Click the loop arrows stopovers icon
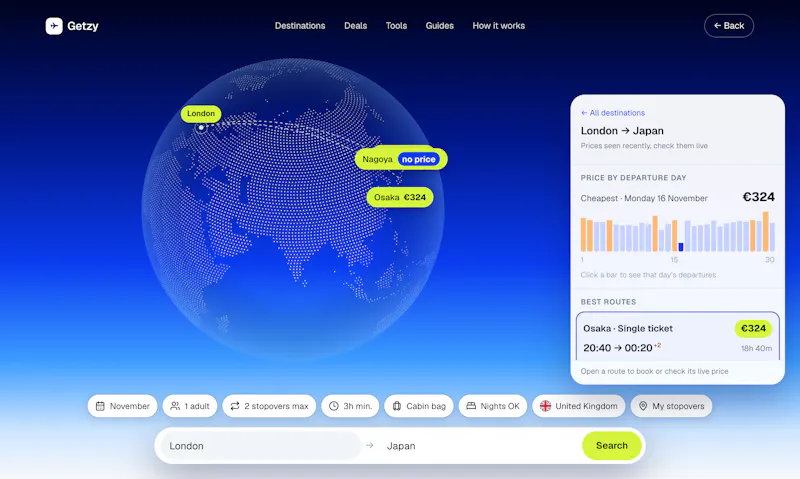The width and height of the screenshot is (800, 479). tap(235, 406)
